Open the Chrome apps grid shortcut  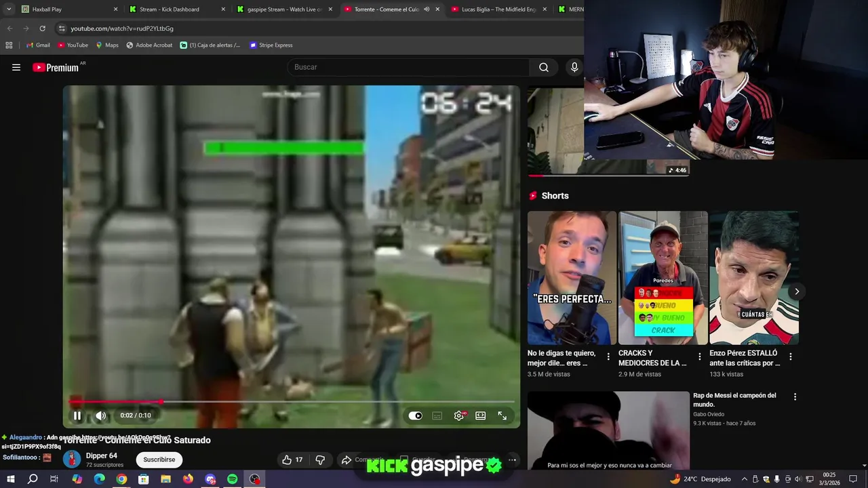coord(9,45)
